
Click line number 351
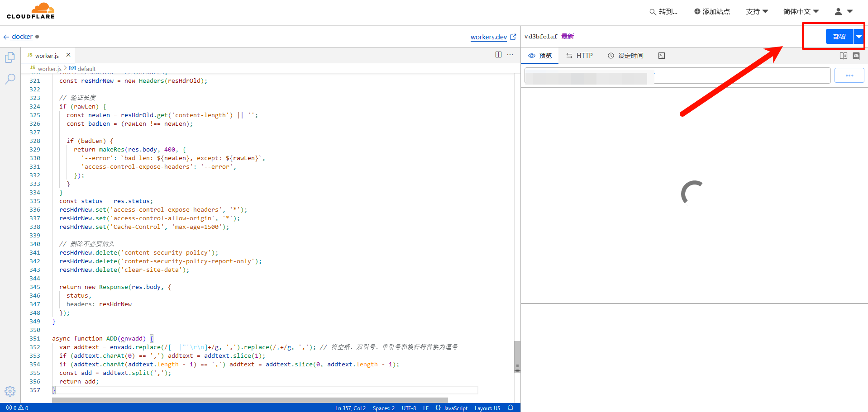(35, 338)
